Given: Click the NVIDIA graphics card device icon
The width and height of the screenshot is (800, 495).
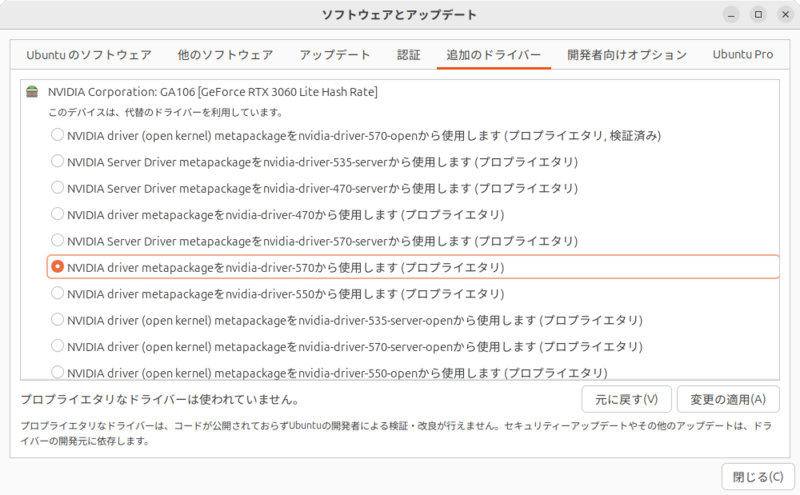Looking at the screenshot, I should [31, 92].
